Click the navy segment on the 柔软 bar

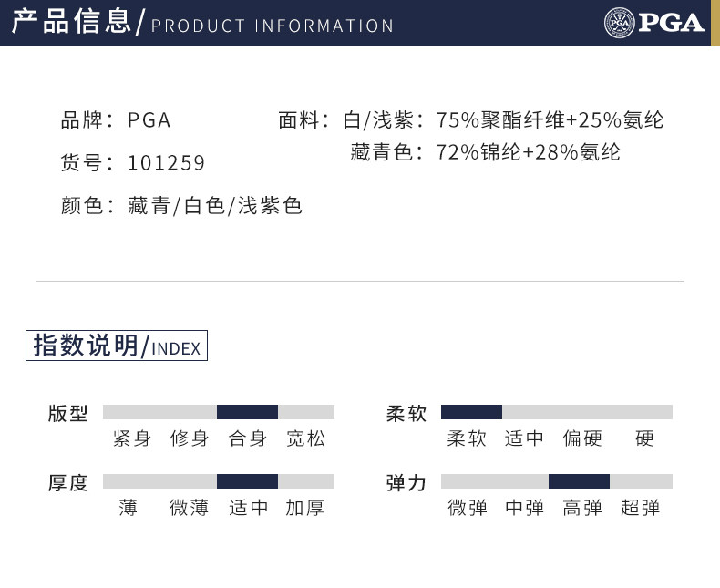(x=471, y=412)
